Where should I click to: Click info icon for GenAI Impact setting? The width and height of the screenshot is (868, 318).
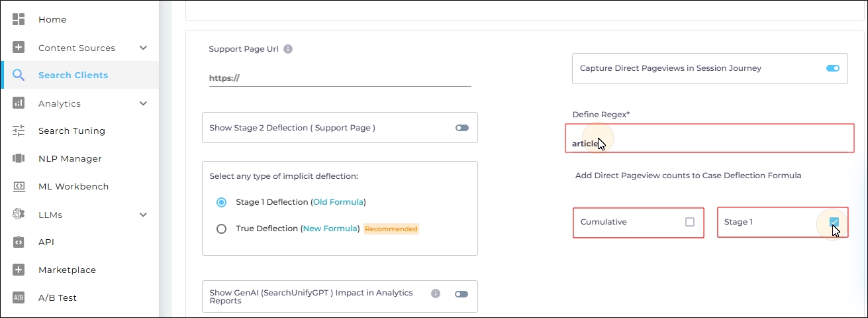[x=435, y=293]
